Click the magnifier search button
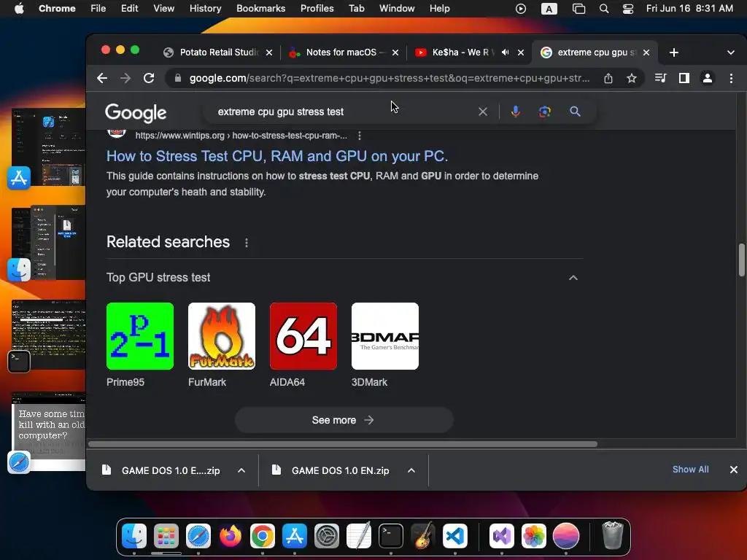747x560 pixels. pos(575,112)
